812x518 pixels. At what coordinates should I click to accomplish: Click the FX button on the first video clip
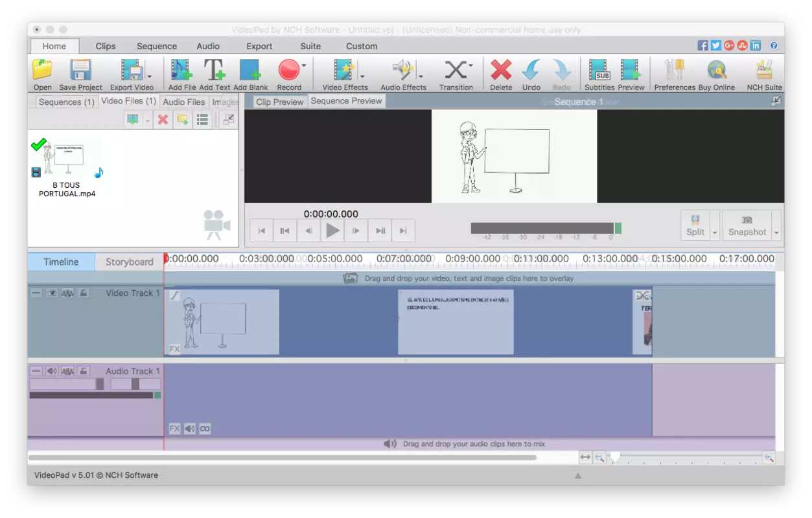pyautogui.click(x=174, y=349)
